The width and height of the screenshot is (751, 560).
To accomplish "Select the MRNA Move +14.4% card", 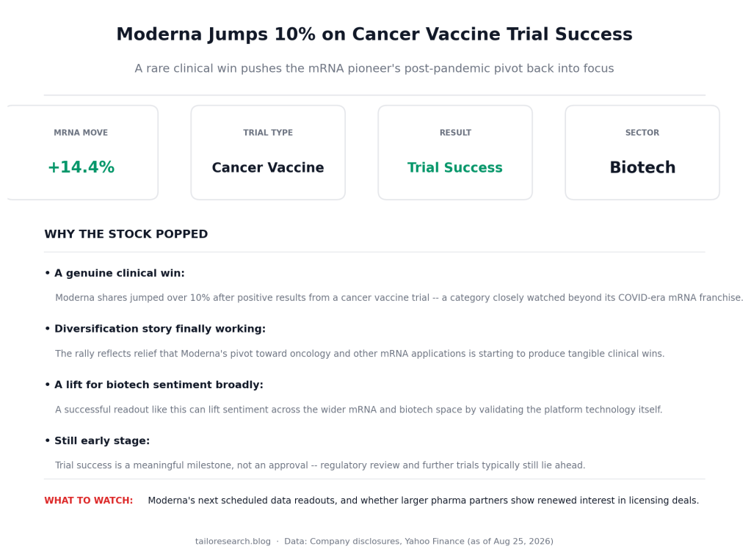I will [81, 153].
